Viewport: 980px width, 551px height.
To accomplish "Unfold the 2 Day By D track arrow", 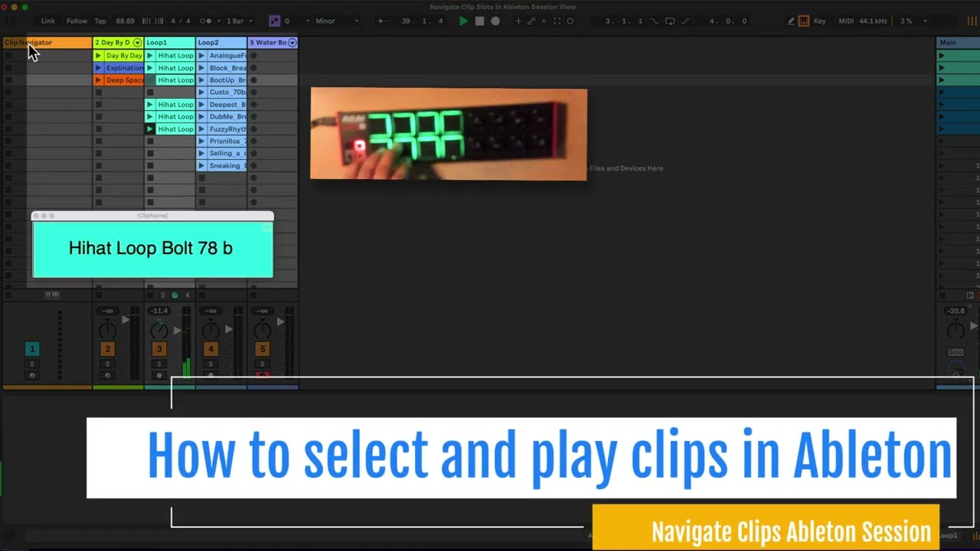I will tap(137, 43).
